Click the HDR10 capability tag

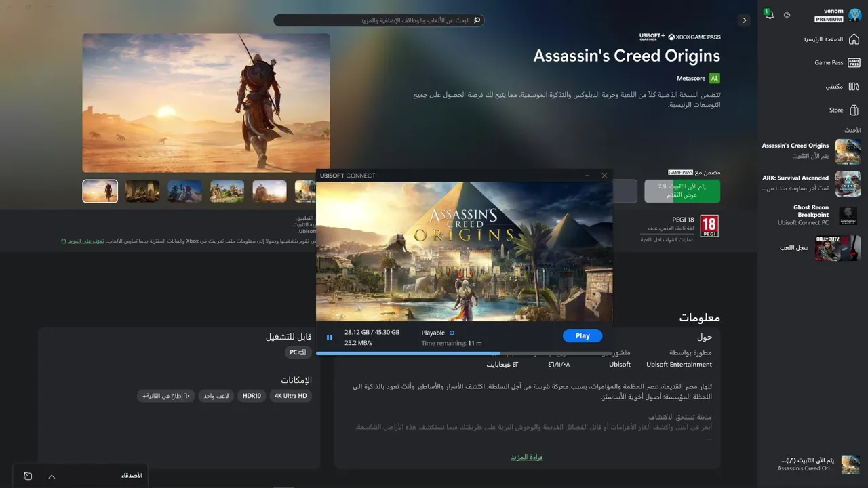pyautogui.click(x=252, y=396)
